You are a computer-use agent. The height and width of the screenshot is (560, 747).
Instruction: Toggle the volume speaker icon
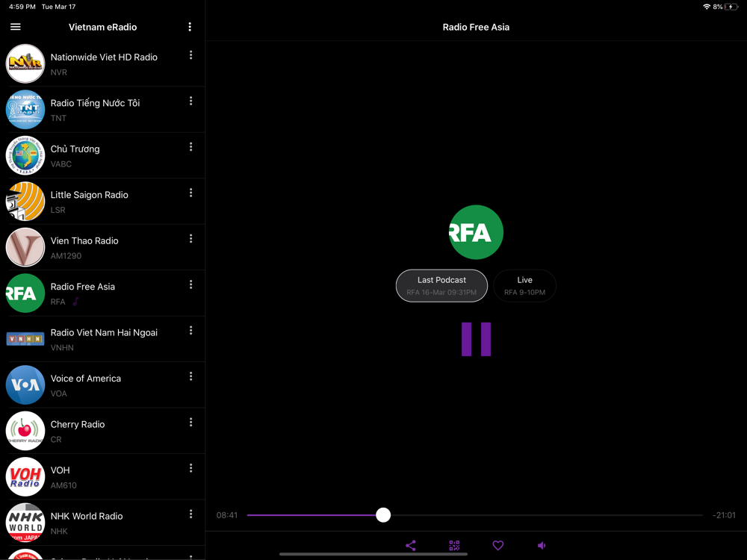(x=542, y=545)
